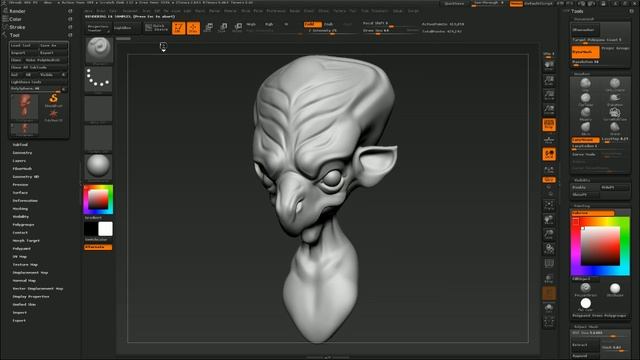This screenshot has height=360, width=640.
Task: Toggle the orange DynaMesh button
Action: [585, 52]
